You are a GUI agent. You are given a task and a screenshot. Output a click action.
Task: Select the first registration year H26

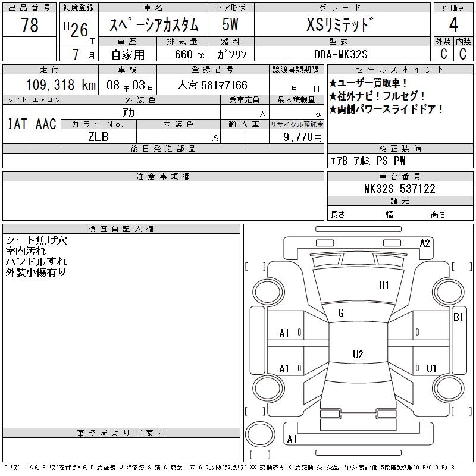76,29
